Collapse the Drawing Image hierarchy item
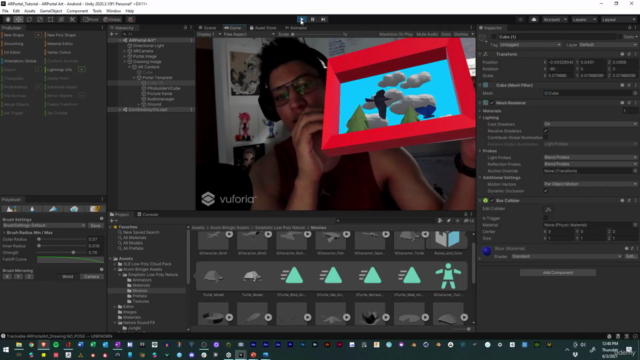Viewport: 640px width, 360px height. click(125, 62)
